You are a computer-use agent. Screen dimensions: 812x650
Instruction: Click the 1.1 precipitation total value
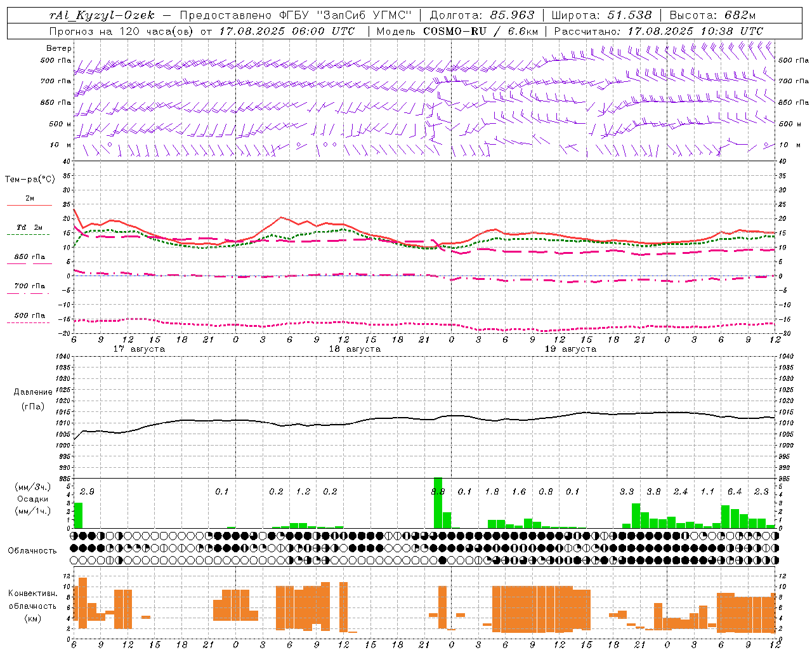[707, 492]
